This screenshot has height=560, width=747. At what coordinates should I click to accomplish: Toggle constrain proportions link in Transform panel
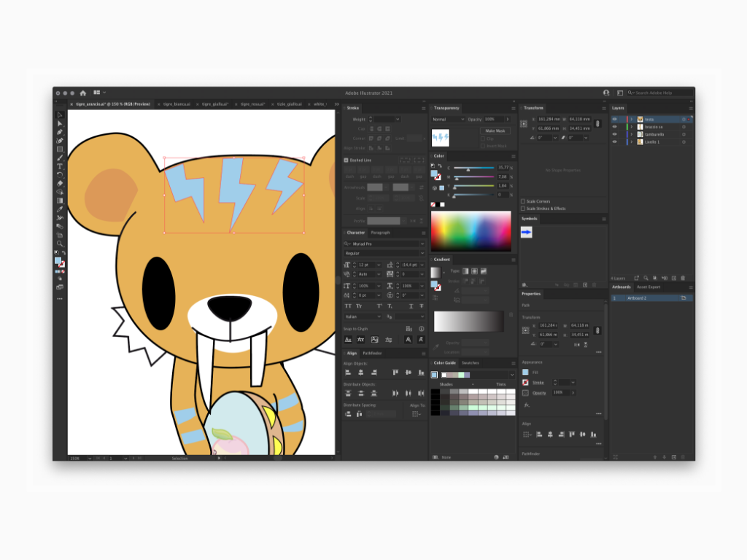tap(598, 124)
